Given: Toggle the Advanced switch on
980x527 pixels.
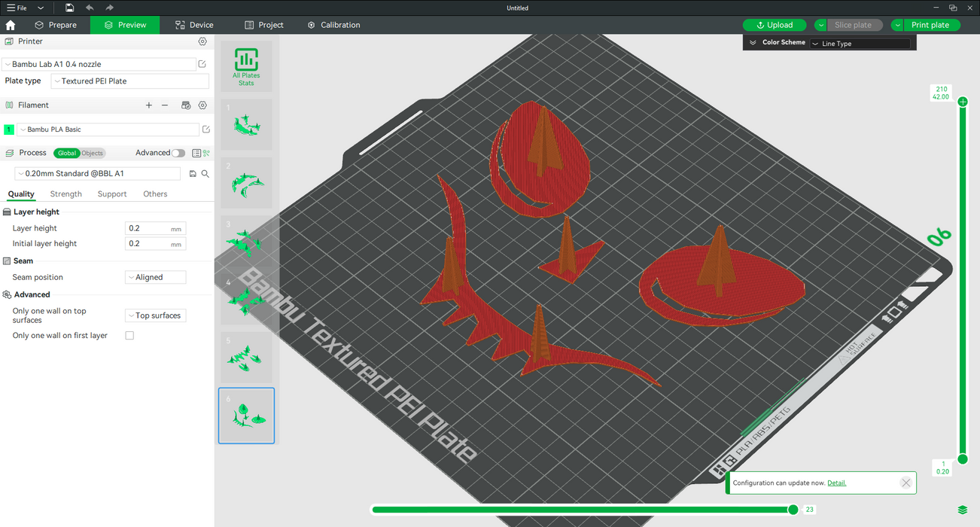Looking at the screenshot, I should tap(178, 153).
